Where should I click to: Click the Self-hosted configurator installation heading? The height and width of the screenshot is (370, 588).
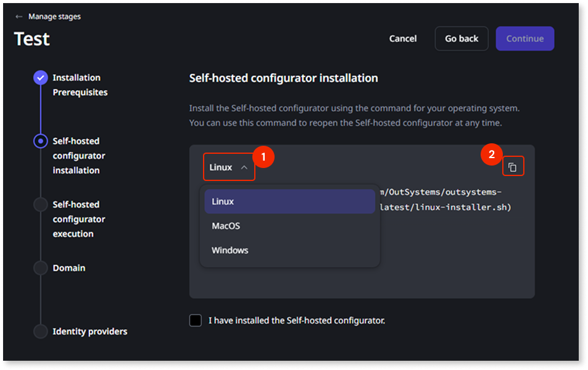(283, 78)
